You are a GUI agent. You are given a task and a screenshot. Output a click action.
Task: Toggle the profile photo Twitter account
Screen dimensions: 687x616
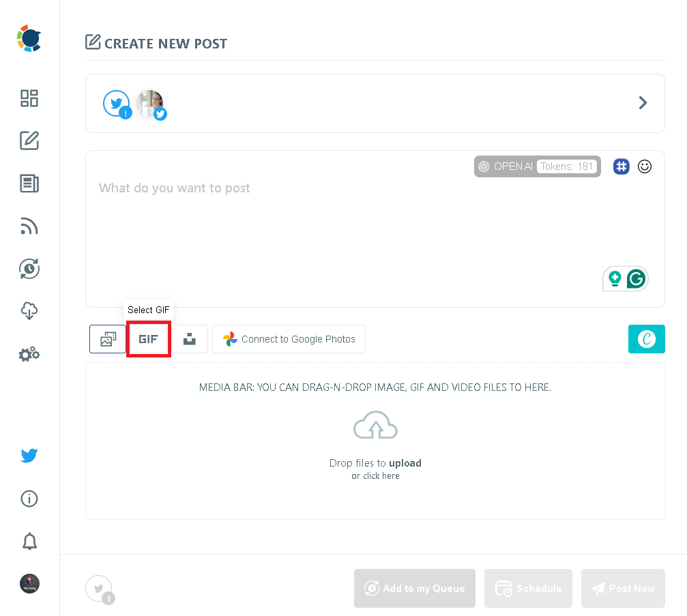(150, 103)
